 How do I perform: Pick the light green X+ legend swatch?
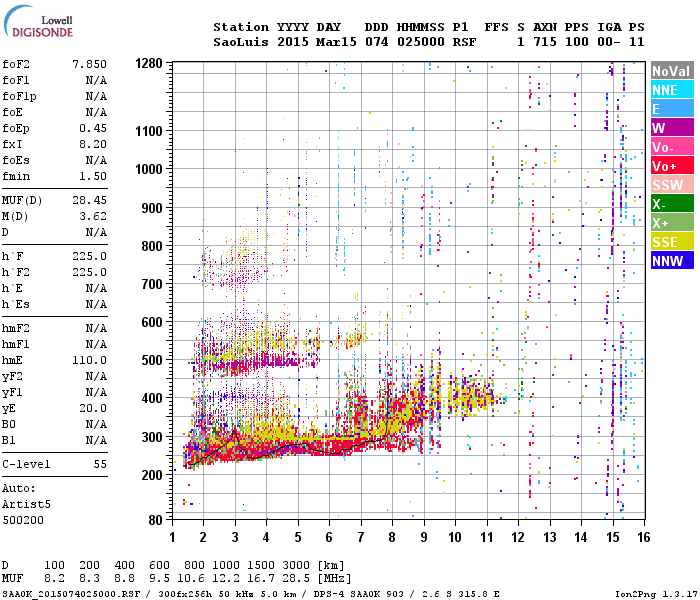click(671, 223)
